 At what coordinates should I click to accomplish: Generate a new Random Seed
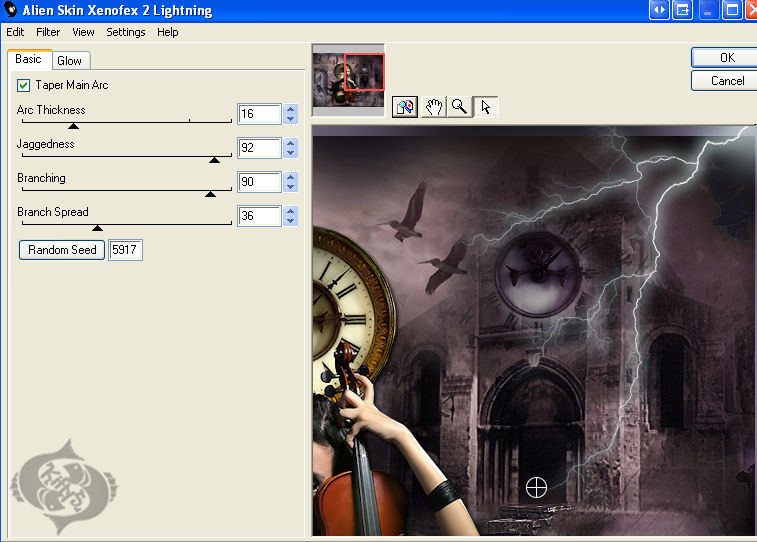point(62,250)
